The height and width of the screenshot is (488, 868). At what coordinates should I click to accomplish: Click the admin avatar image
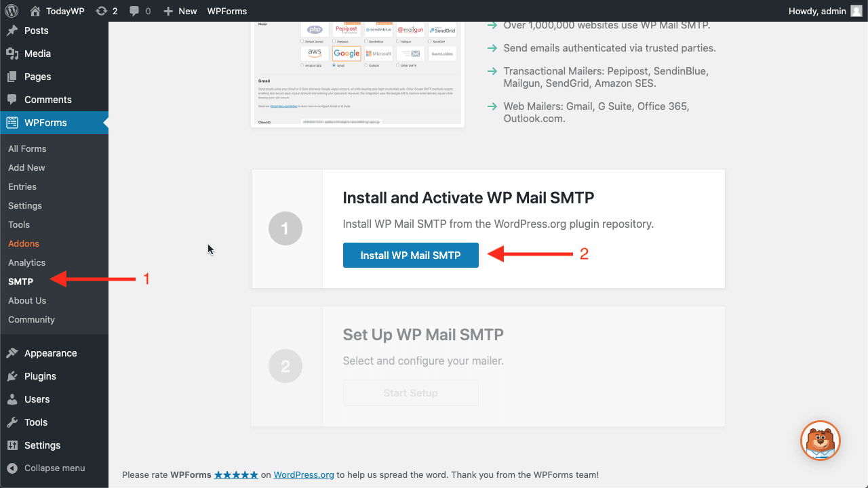click(x=856, y=11)
